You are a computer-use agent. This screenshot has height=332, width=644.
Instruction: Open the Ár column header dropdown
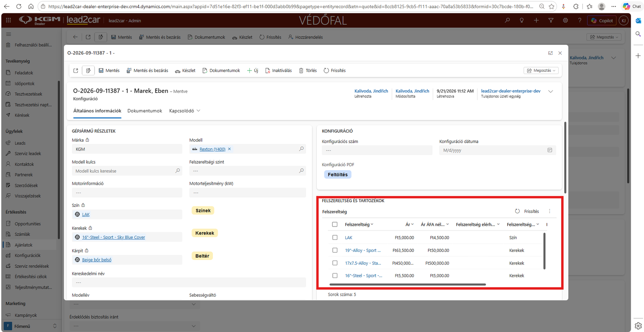(409, 225)
